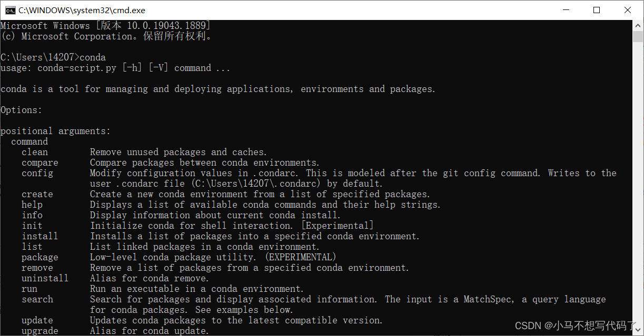Minimize the cmd.exe window
This screenshot has height=336, width=644.
pos(566,10)
